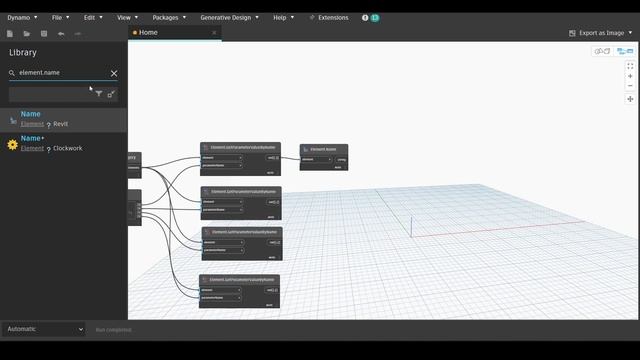
Task: Click parameterName port on topmost GetParameterValueByName node
Action: (x=222, y=166)
